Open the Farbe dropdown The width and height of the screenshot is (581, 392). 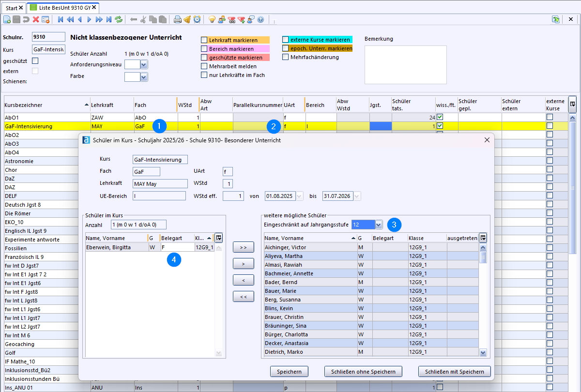point(144,76)
